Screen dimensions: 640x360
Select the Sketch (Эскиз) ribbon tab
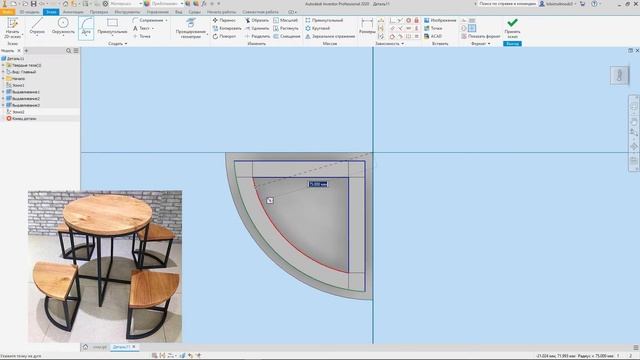(x=51, y=12)
